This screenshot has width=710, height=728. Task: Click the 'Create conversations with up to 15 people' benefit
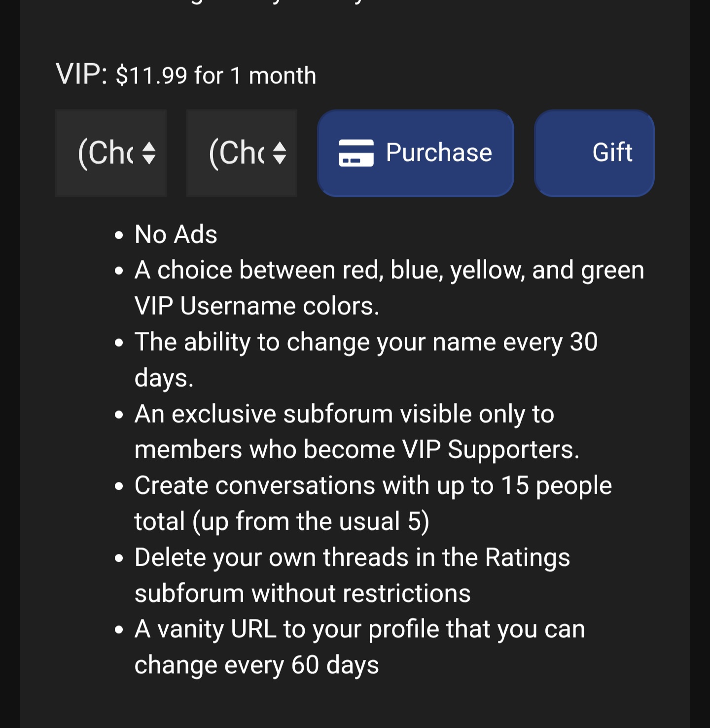point(373,504)
